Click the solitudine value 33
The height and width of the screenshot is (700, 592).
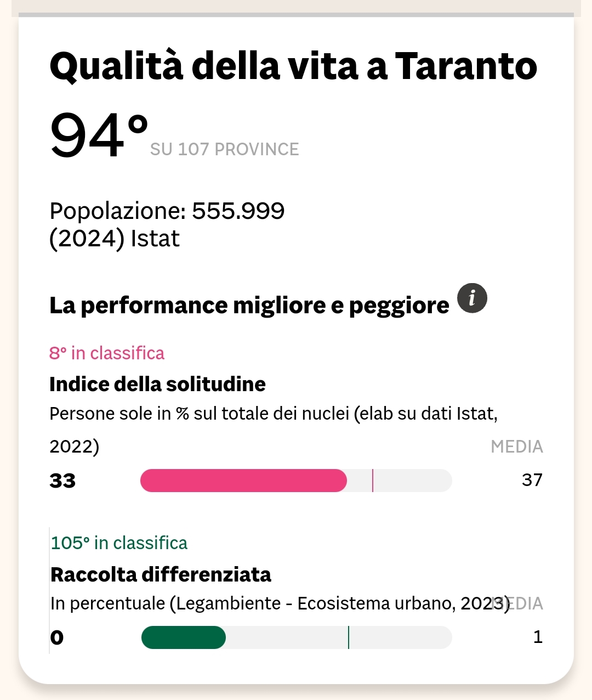tap(62, 481)
